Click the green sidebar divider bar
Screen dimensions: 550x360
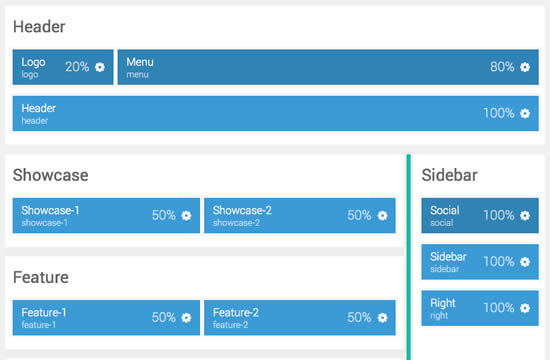point(409,257)
